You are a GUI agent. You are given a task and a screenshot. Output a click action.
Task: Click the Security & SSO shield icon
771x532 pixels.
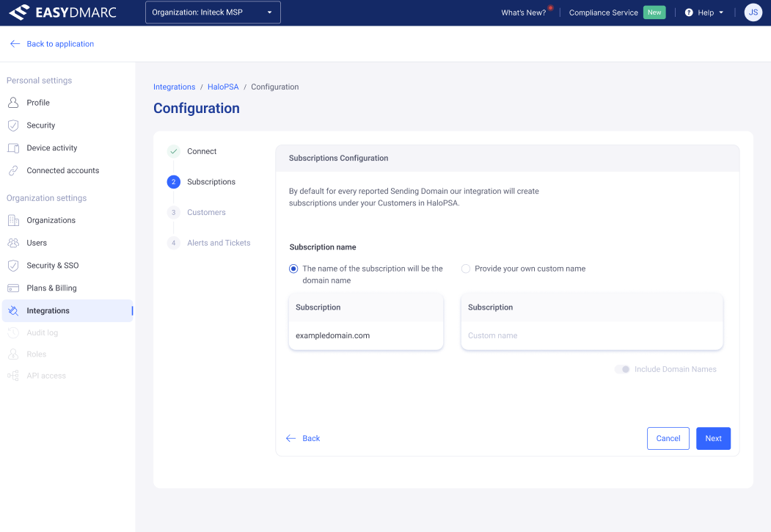click(x=13, y=265)
